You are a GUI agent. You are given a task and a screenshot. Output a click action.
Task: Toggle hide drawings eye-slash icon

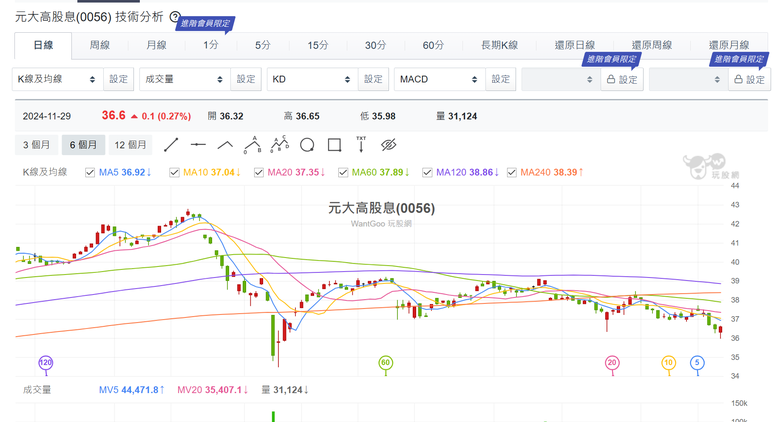pyautogui.click(x=389, y=145)
